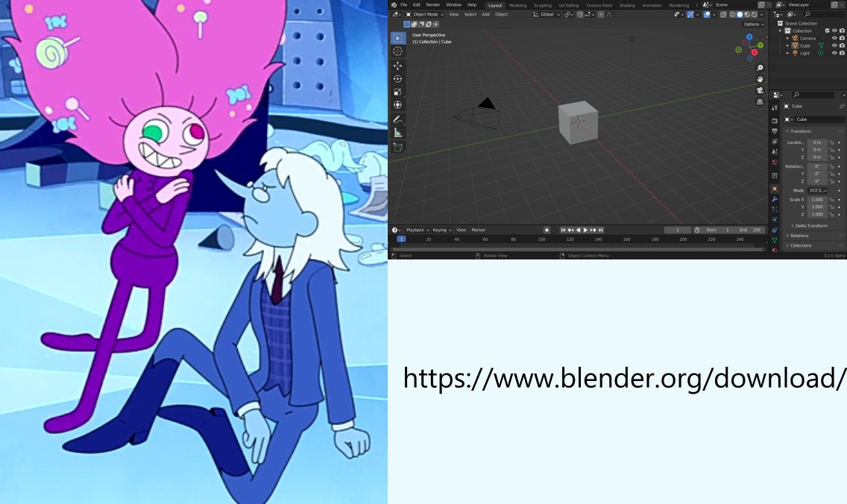Toggle X-ray view in viewport header
The width and height of the screenshot is (847, 504).
click(723, 15)
